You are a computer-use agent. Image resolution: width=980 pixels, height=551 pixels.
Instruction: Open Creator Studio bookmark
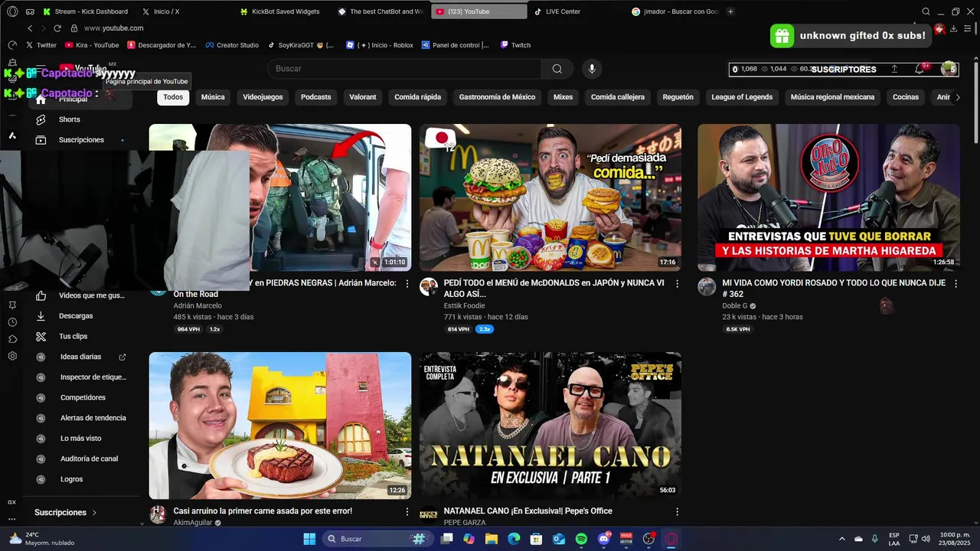pyautogui.click(x=232, y=45)
